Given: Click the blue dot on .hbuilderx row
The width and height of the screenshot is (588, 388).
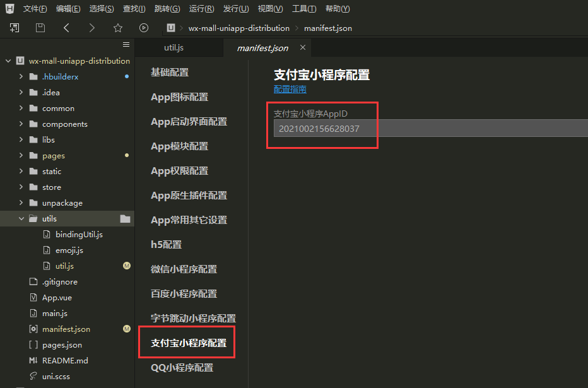Looking at the screenshot, I should pos(127,76).
